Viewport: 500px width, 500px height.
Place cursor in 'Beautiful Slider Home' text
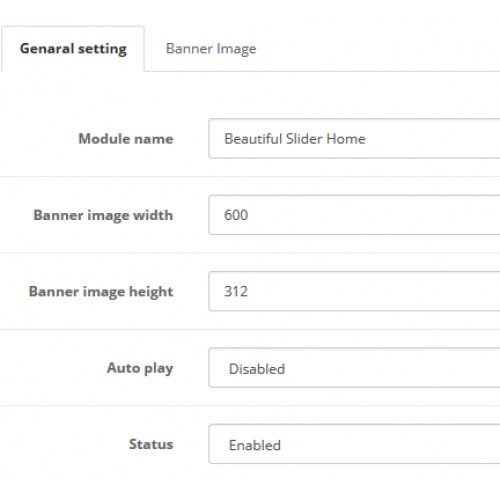[295, 139]
